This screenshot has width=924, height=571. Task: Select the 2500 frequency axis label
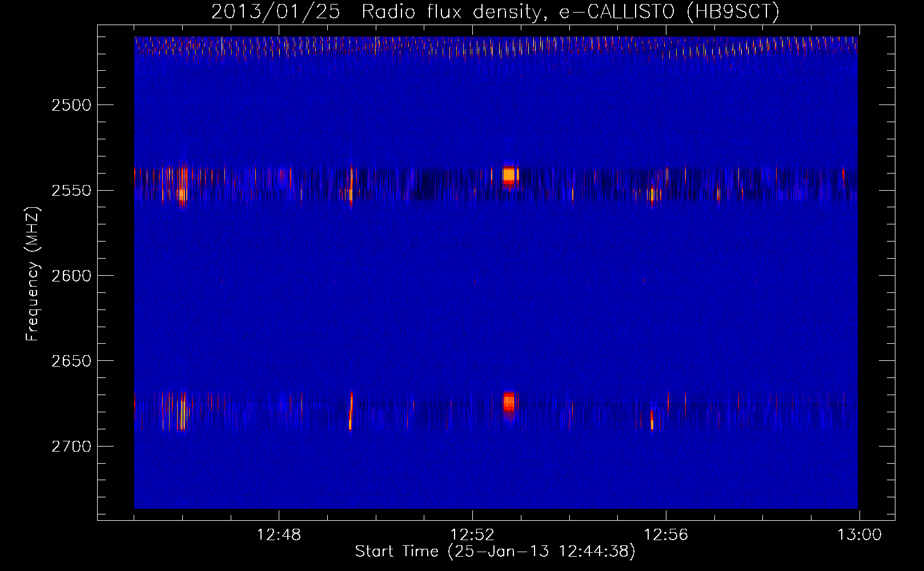click(71, 105)
